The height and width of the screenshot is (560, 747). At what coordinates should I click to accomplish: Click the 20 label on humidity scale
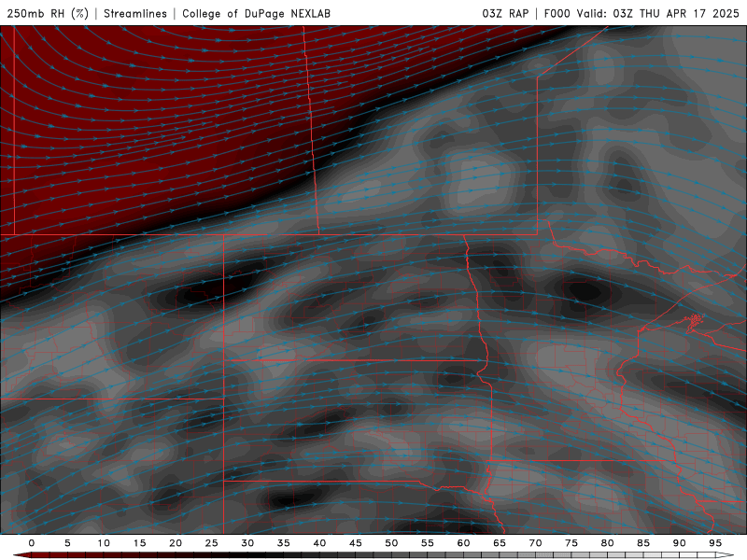(x=176, y=543)
